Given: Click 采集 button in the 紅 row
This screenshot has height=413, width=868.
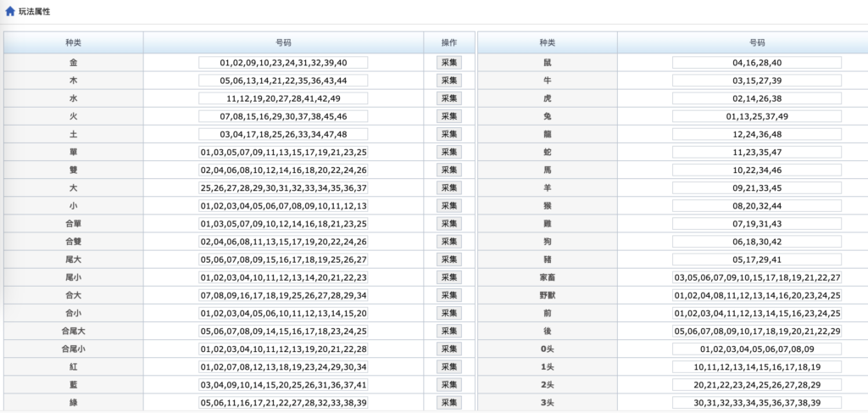Looking at the screenshot, I should point(448,366).
